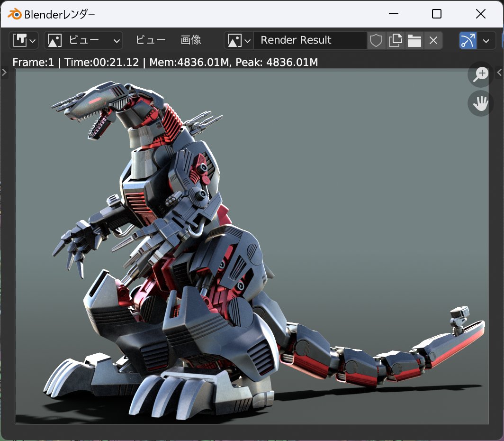
Task: Click the zoom magnifier gizmo
Action: pyautogui.click(x=480, y=74)
